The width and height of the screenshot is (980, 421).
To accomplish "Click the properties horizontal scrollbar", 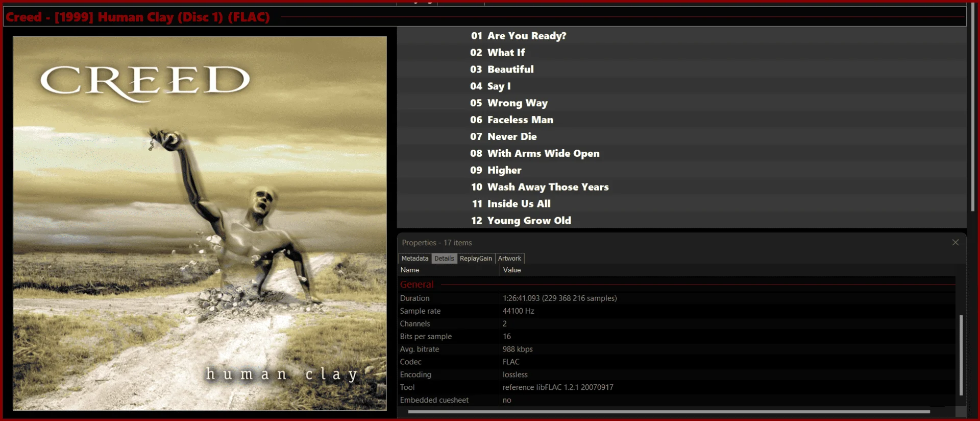I will click(x=669, y=412).
